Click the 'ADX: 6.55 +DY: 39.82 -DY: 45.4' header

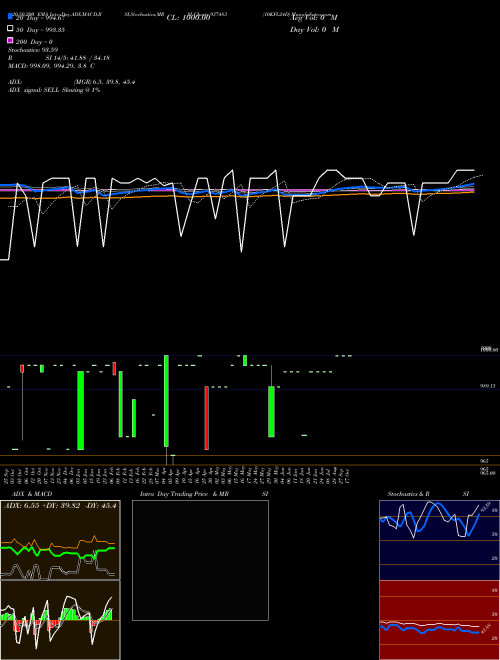click(60, 505)
